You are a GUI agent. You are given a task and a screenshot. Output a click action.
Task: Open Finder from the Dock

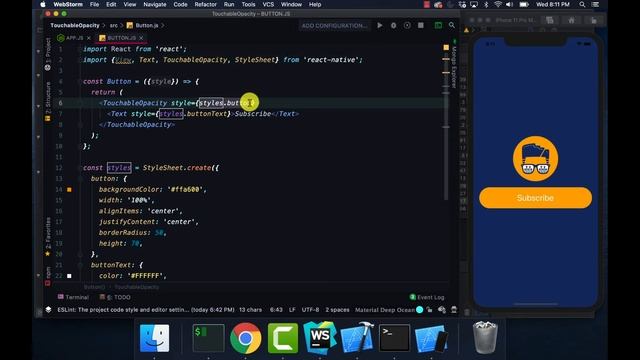coord(155,338)
